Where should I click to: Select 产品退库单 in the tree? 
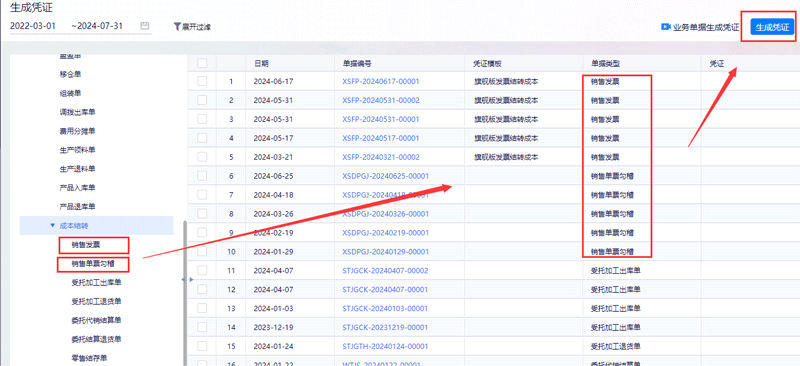point(78,207)
